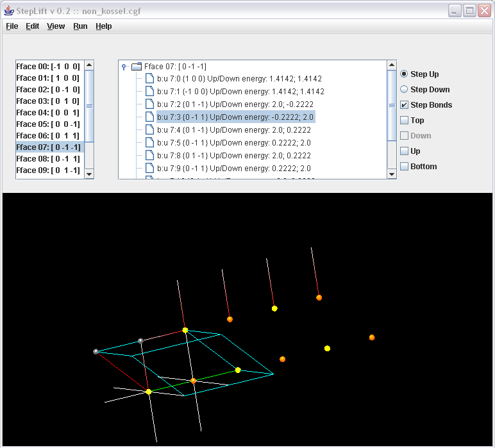Click the document icon for b:u 7:2
Image resolution: width=495 pixels, height=448 pixels.
coord(149,104)
